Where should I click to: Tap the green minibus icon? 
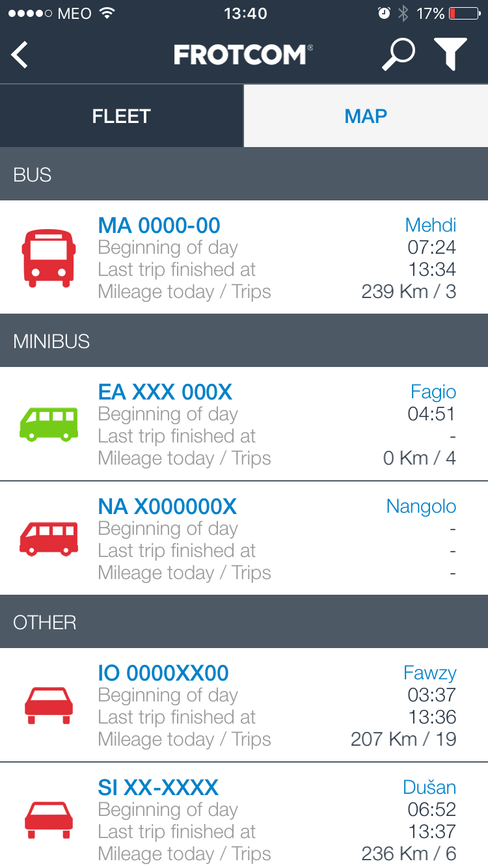[49, 424]
